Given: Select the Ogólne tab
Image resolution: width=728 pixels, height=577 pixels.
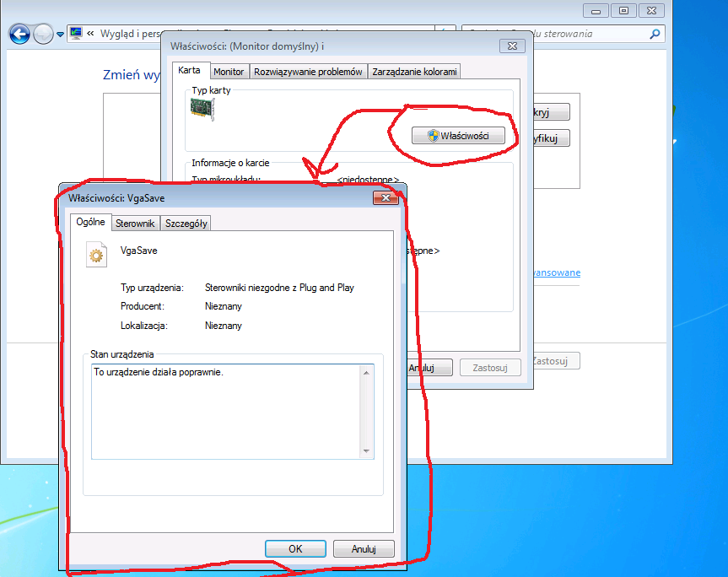Looking at the screenshot, I should tap(90, 223).
